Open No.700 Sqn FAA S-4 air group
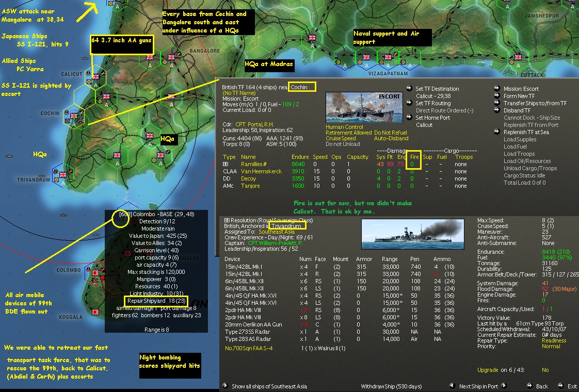Viewport: 579px width, 392px height. pyautogui.click(x=249, y=348)
